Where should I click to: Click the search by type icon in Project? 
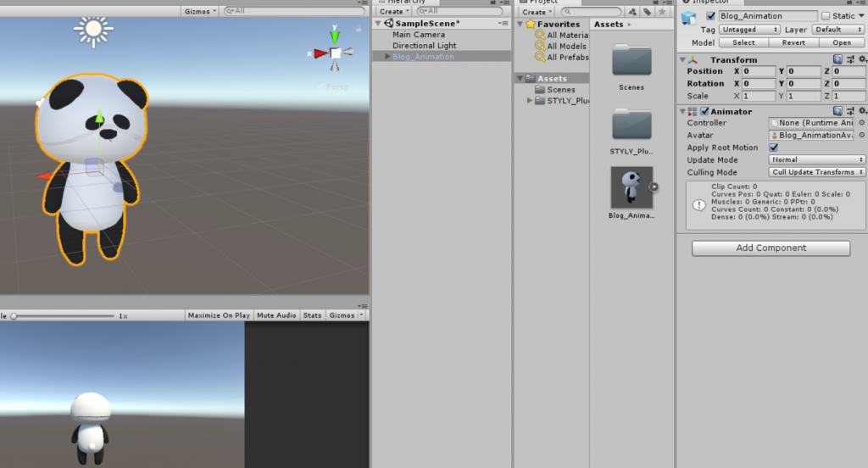(632, 12)
